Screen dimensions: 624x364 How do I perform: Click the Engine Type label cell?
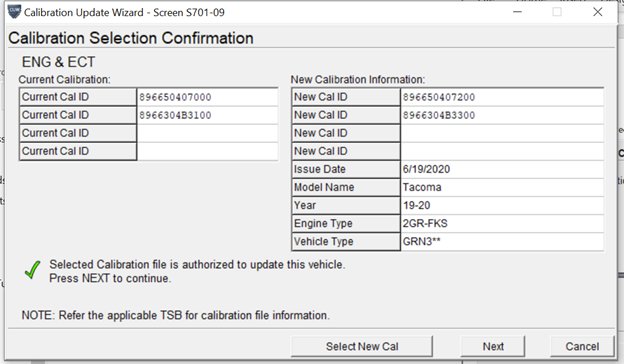pos(346,223)
